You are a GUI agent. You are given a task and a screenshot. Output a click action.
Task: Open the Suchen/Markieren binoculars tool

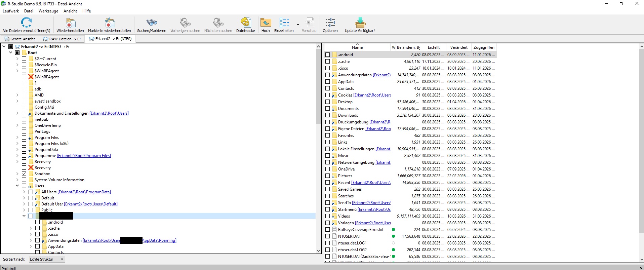click(x=152, y=23)
